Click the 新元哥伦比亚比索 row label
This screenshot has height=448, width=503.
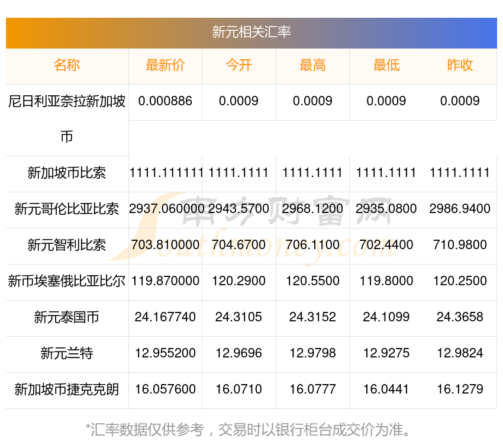coord(67,209)
